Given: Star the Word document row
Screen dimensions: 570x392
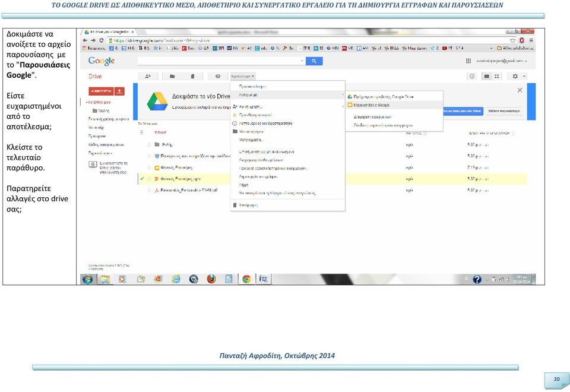Looking at the screenshot, I should [148, 156].
